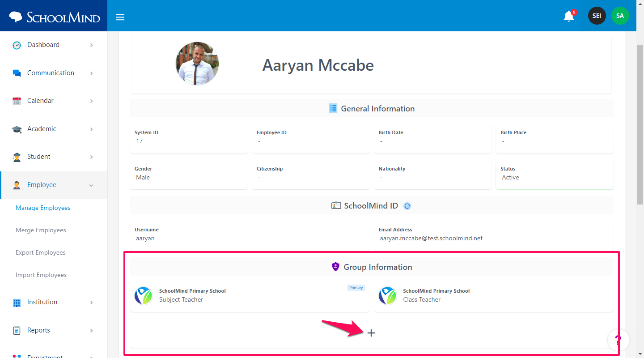The image size is (644, 358).
Task: Click the vertical page scrollbar
Action: 640,125
